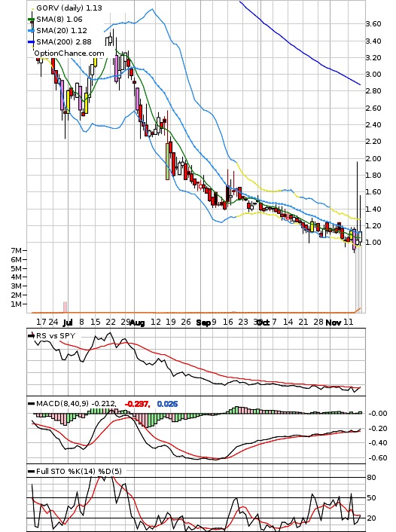Screen dimensions: 396x532
Task: Click the Jul label on the date axis
Action: pyautogui.click(x=68, y=323)
